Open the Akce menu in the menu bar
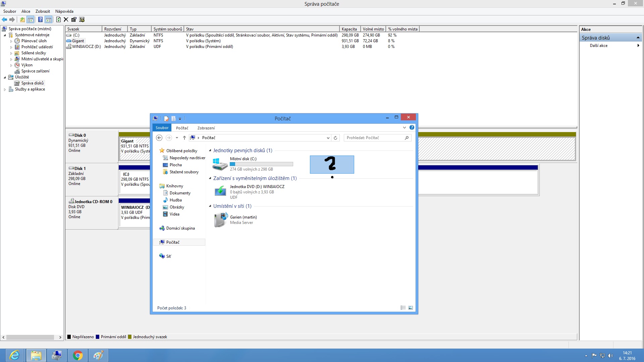This screenshot has width=644, height=362. click(26, 11)
